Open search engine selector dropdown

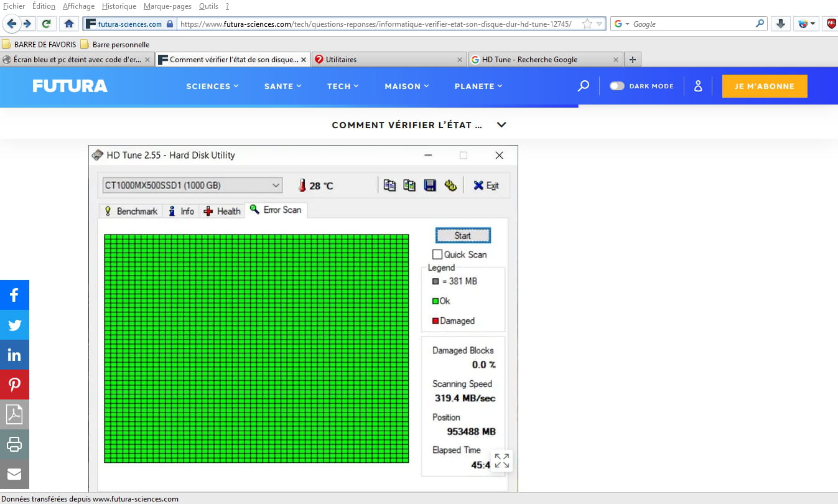pyautogui.click(x=622, y=24)
